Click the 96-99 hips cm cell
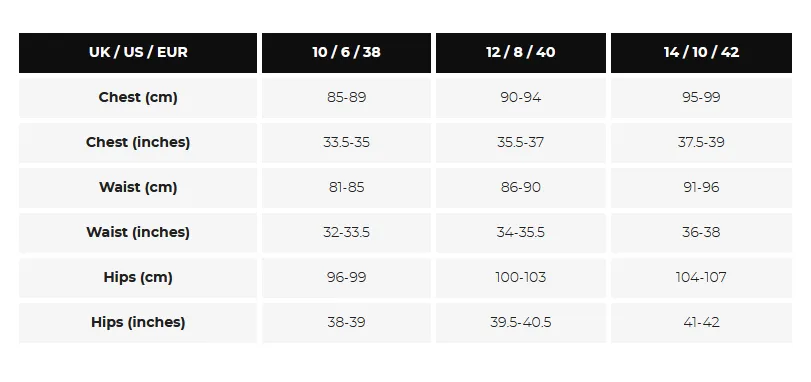This screenshot has width=811, height=382. pos(346,278)
